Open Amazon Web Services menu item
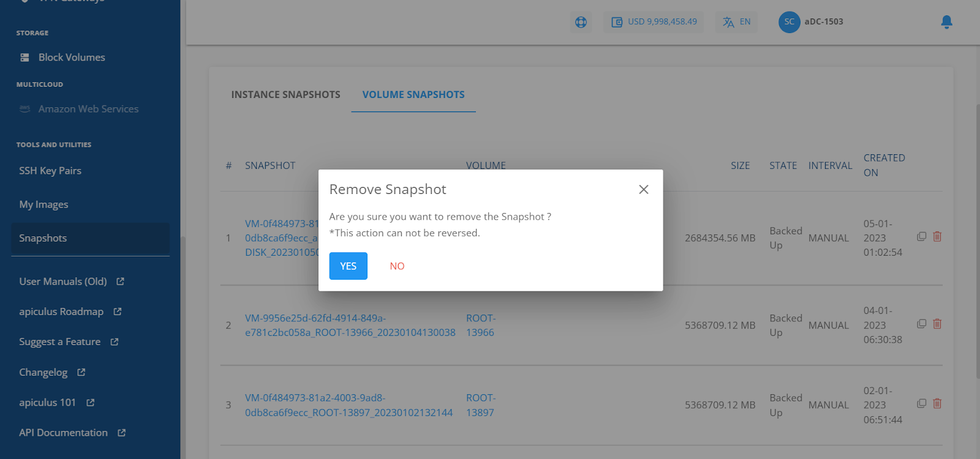This screenshot has height=459, width=980. pyautogui.click(x=88, y=109)
